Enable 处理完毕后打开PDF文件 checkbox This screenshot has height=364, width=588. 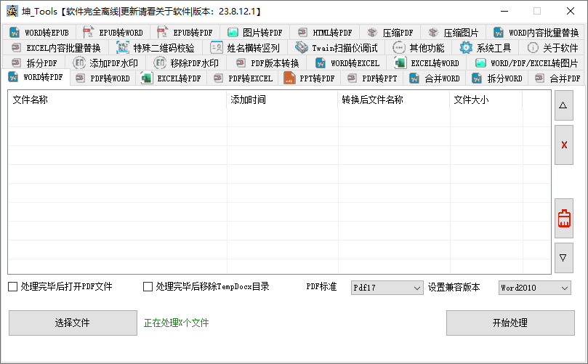point(12,287)
